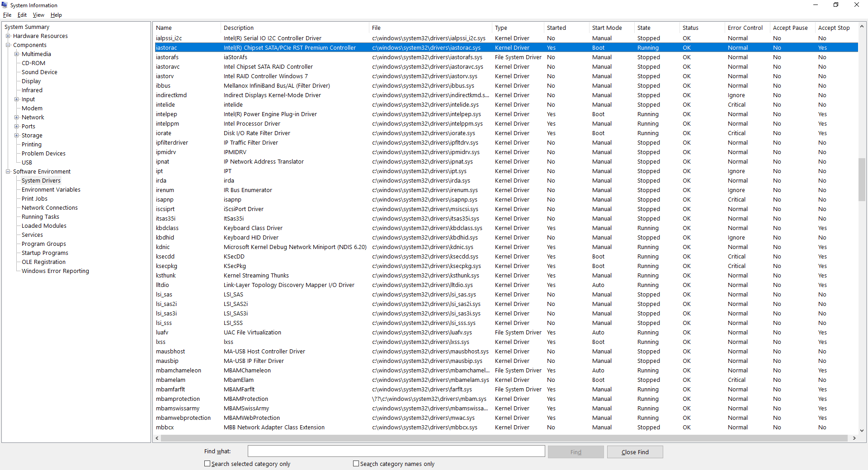Sort by the Description column header
The width and height of the screenshot is (868, 470).
tap(295, 28)
